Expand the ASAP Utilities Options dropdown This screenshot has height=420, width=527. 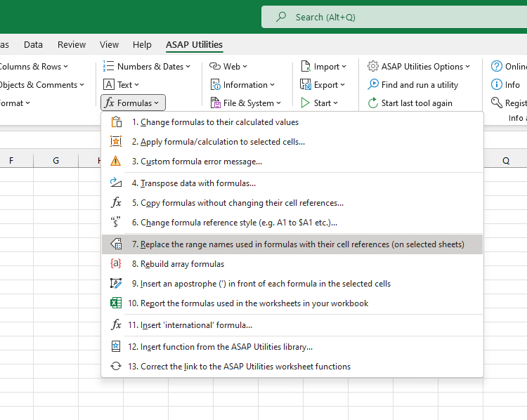(x=419, y=67)
